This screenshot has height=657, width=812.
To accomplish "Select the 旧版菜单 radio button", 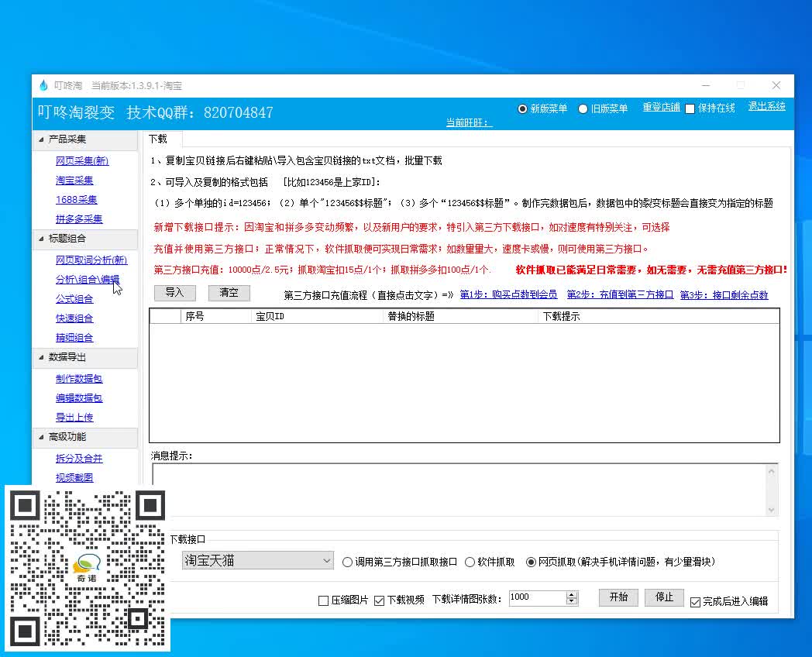I will coord(581,108).
